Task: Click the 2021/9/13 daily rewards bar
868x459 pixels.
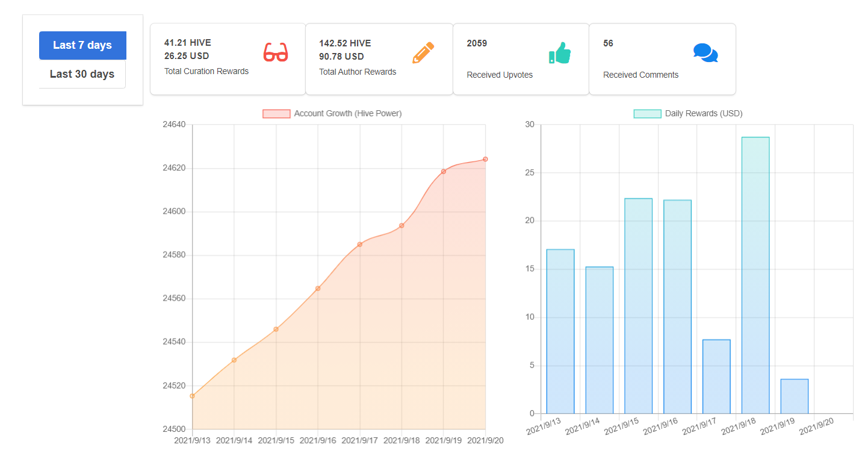Action: (x=560, y=332)
